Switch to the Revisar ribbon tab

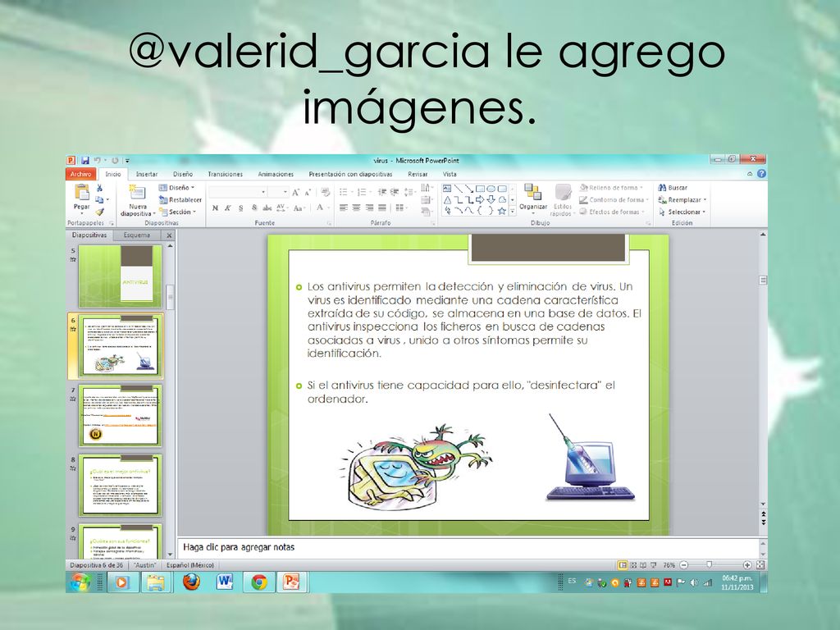click(418, 174)
